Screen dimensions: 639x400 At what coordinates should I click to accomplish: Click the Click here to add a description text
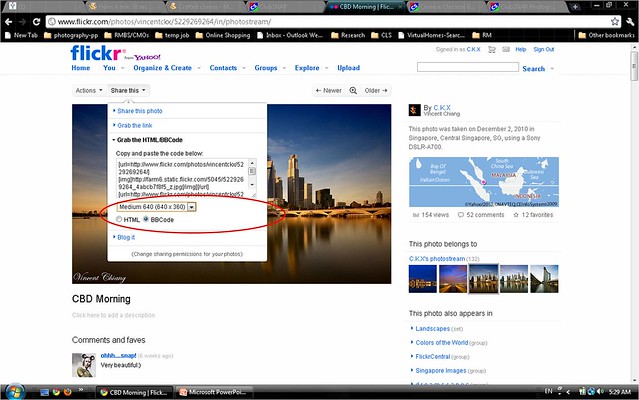point(113,315)
